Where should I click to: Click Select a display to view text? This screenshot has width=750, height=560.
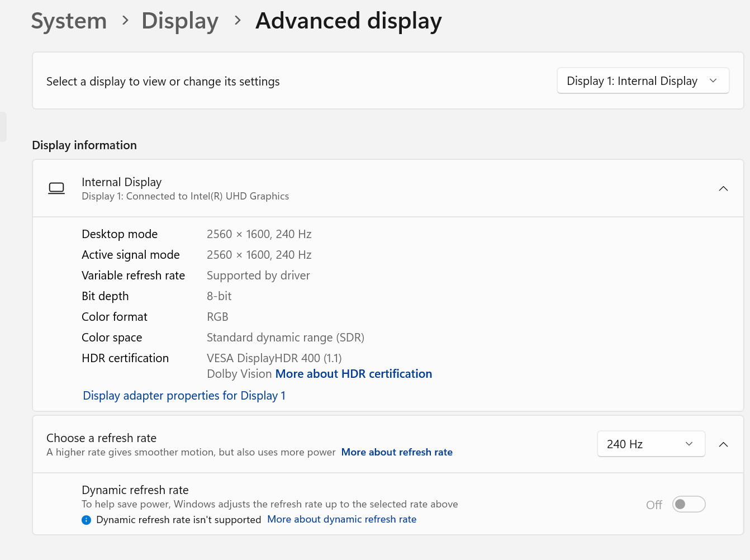163,82
